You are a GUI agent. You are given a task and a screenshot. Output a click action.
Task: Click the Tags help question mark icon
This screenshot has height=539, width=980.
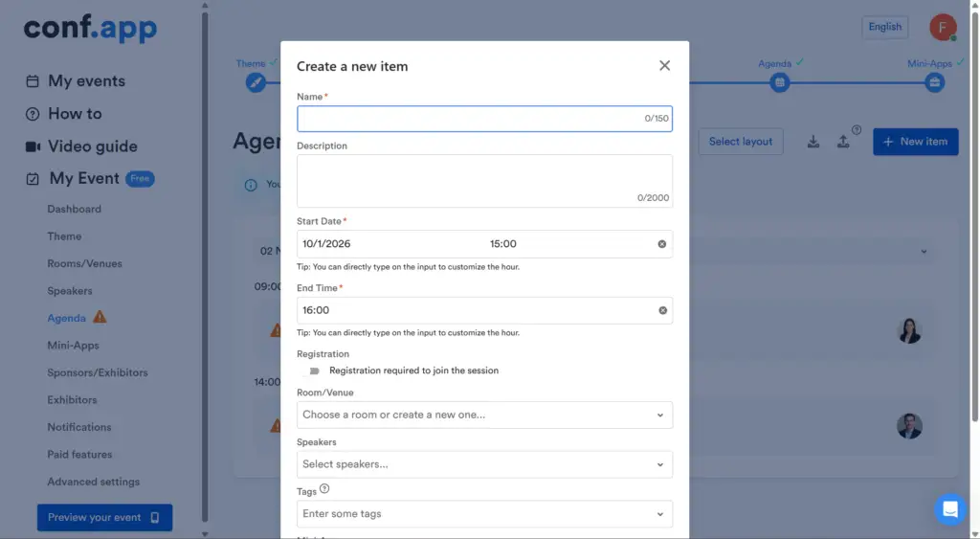tap(324, 489)
